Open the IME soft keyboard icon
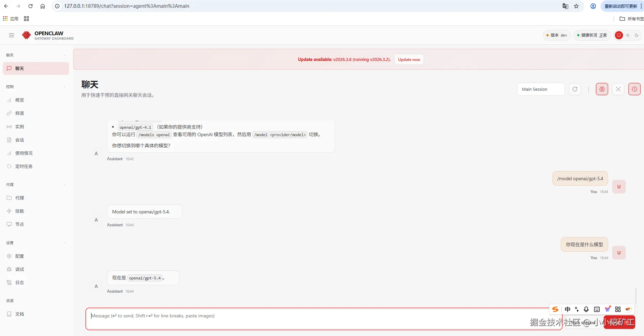The image size is (644, 336). 597,309
